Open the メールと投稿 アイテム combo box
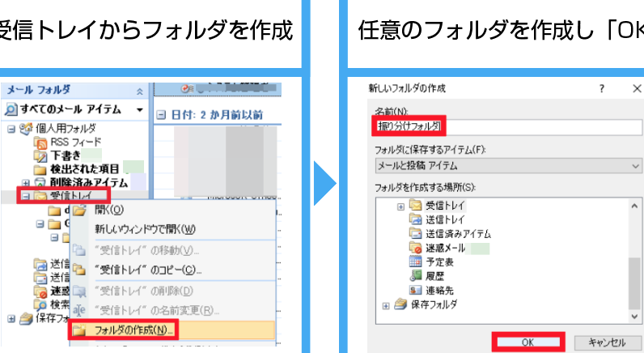 coord(506,165)
